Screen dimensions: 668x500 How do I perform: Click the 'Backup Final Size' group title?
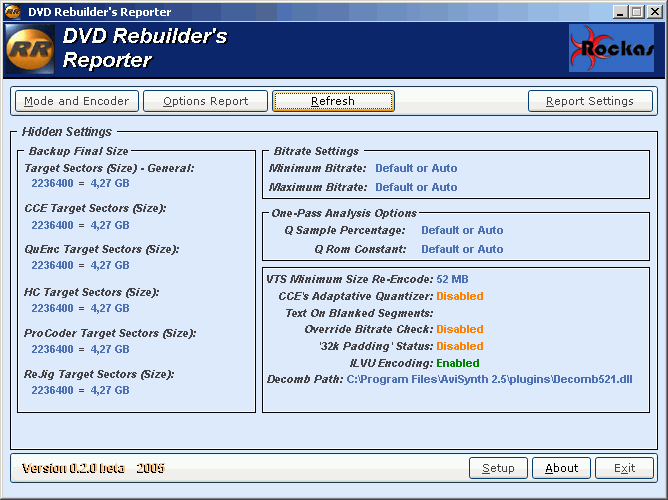pos(78,151)
